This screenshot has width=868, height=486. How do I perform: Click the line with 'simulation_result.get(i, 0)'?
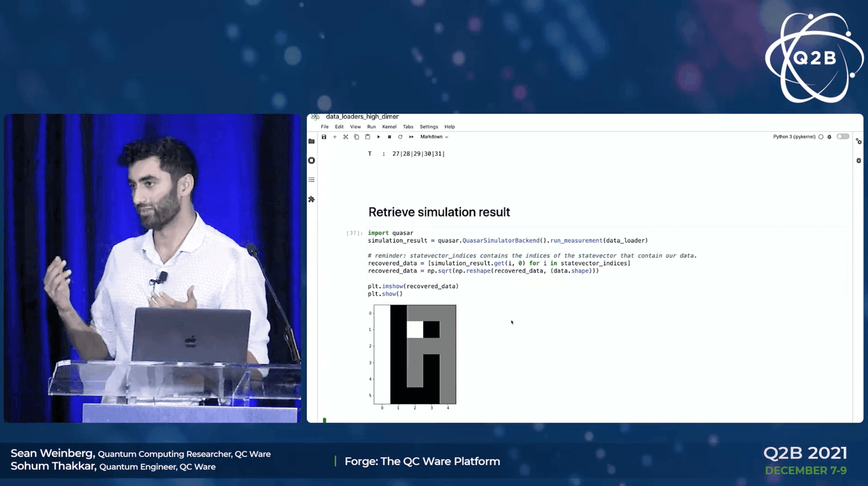[x=499, y=263]
